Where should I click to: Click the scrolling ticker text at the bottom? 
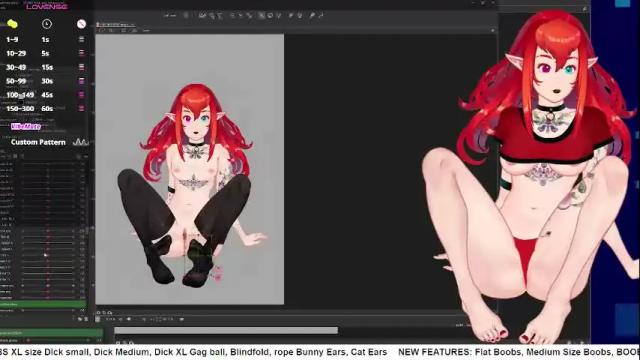pos(320,352)
